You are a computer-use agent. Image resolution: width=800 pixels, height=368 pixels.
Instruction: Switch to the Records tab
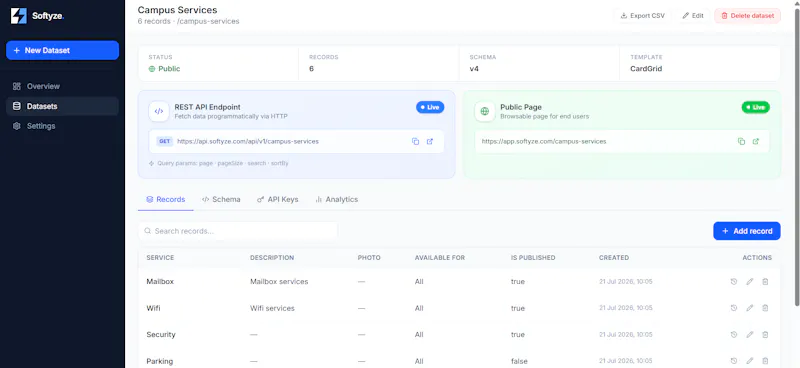[x=165, y=199]
